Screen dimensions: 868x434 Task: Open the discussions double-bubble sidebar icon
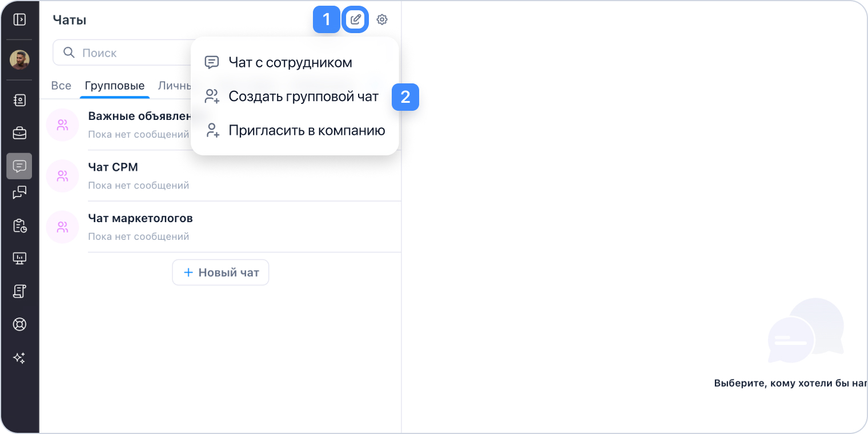(x=19, y=192)
